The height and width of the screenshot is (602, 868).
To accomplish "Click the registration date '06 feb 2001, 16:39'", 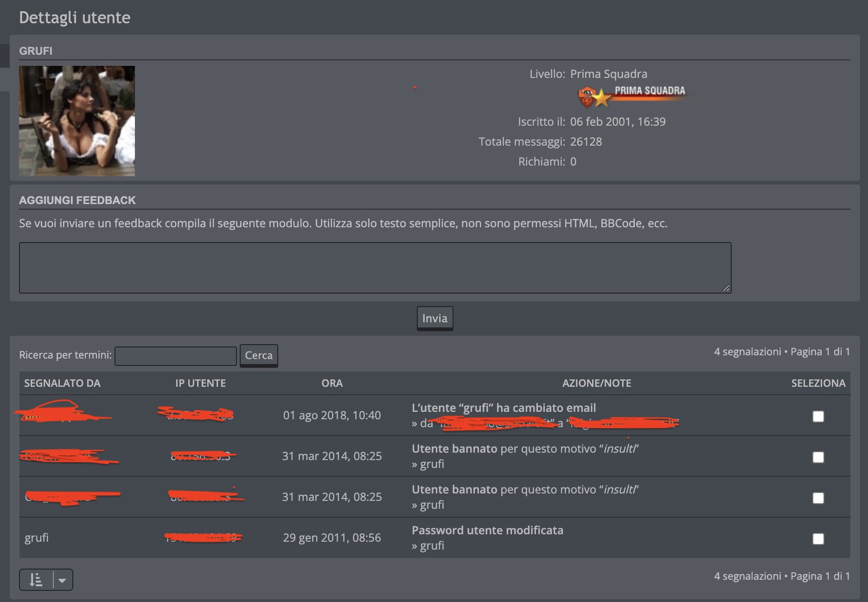I will (x=618, y=122).
